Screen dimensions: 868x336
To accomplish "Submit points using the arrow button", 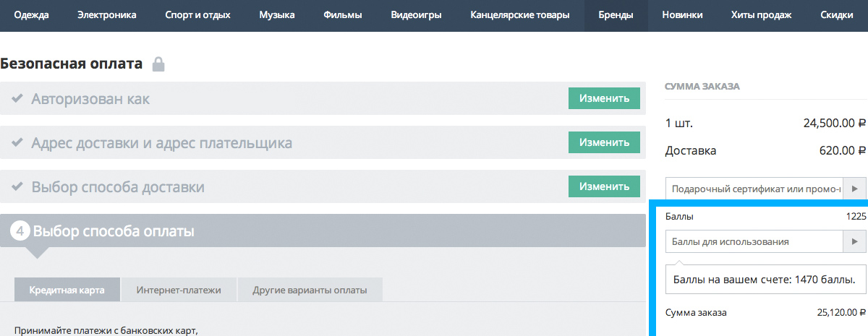I will [855, 241].
